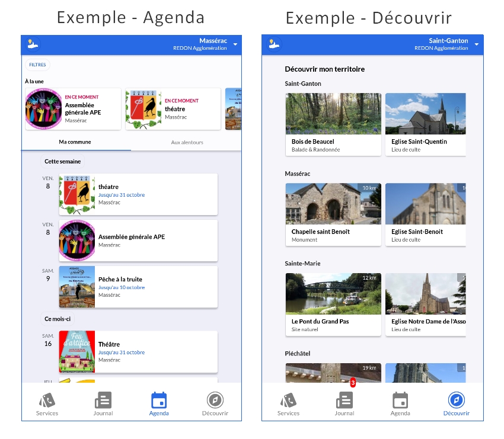Open the FILTRES button
504x439 pixels.
37,65
